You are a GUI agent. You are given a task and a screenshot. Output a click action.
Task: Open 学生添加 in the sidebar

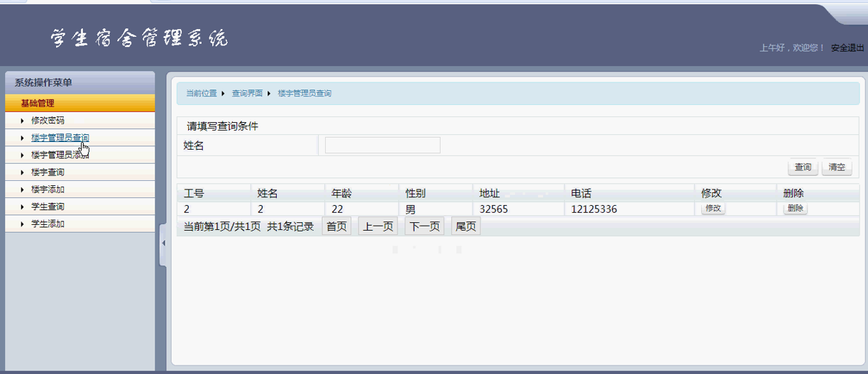pos(48,224)
